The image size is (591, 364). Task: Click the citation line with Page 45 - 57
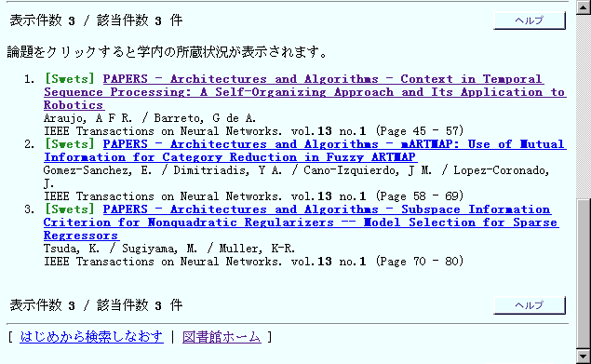coord(254,131)
